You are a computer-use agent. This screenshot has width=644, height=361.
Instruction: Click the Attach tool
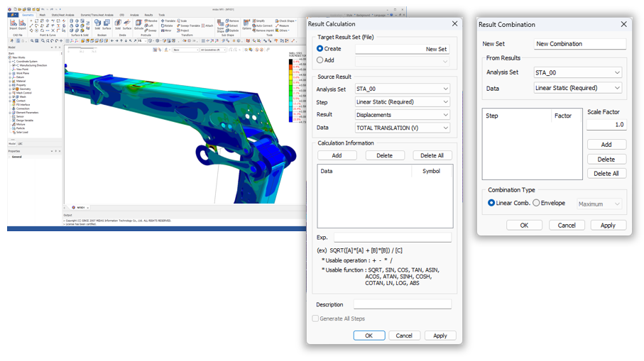coord(207,26)
